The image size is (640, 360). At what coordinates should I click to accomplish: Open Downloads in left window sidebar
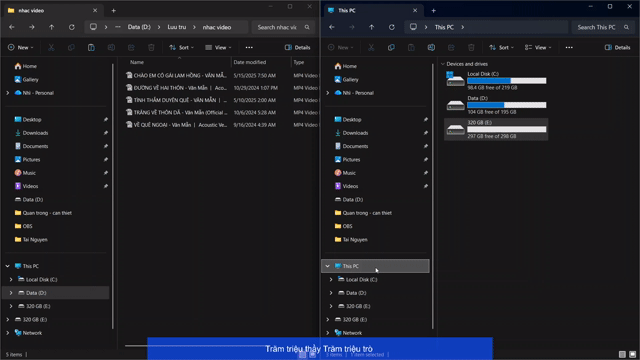pyautogui.click(x=31, y=133)
